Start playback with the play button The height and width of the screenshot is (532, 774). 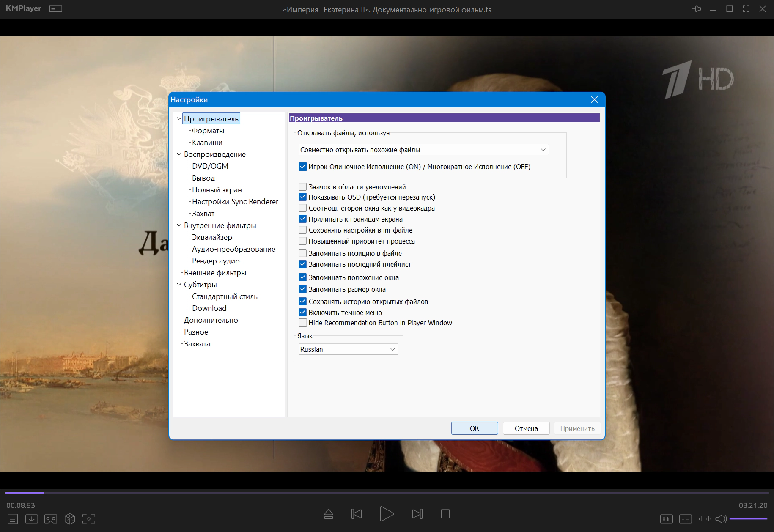[x=387, y=514]
